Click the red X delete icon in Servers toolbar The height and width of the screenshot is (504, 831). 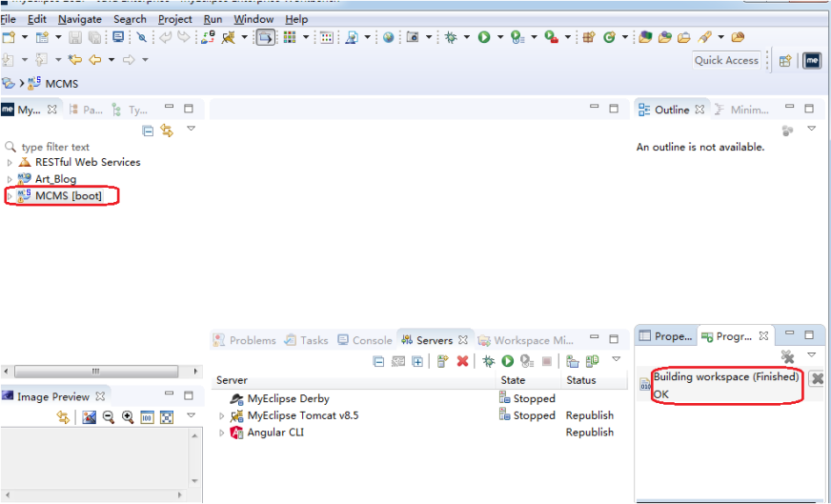point(462,361)
